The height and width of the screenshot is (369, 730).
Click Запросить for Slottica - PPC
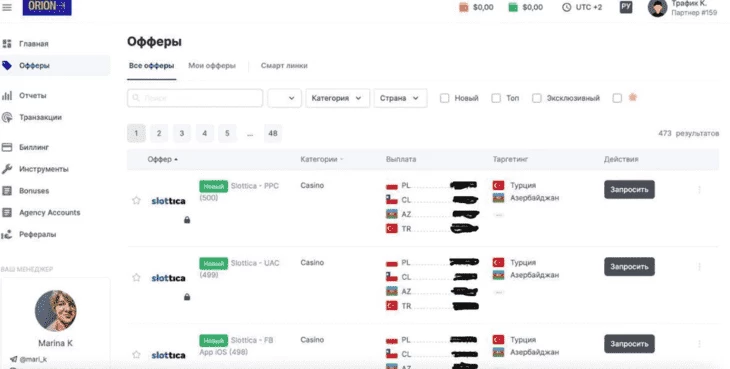pos(629,189)
